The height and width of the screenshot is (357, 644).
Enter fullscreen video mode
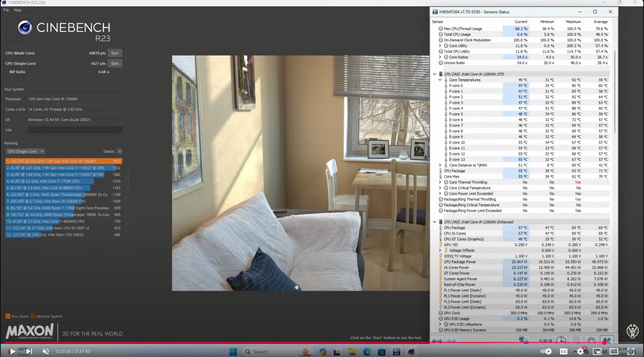pos(631,351)
